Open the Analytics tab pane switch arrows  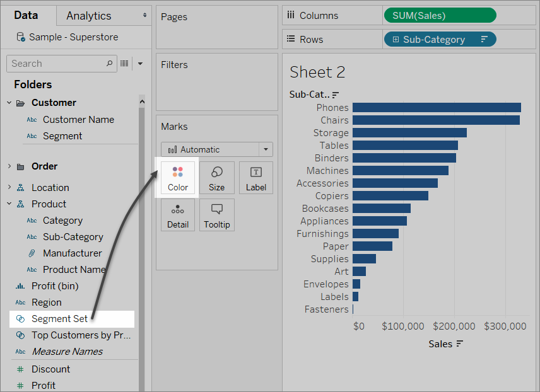tap(144, 15)
